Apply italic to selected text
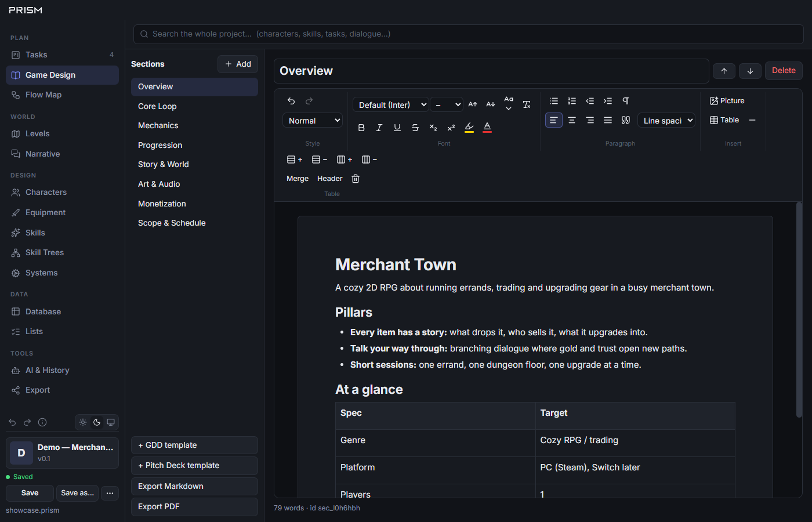This screenshot has width=812, height=522. (379, 128)
